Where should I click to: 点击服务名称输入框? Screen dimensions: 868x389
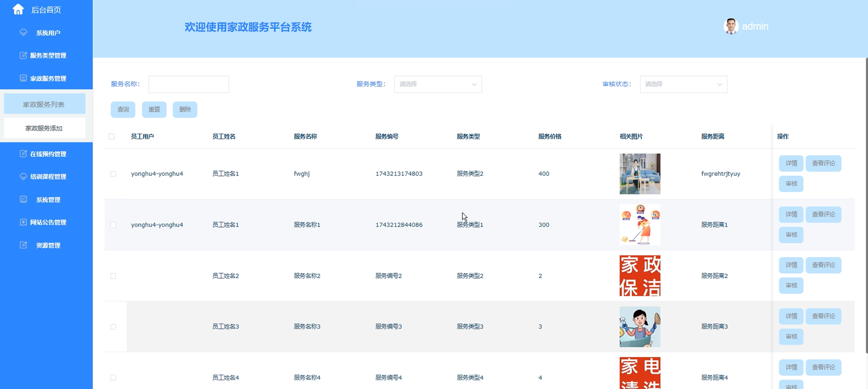tap(189, 84)
